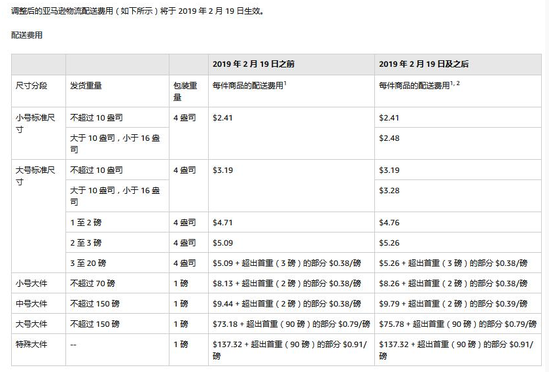549x372 pixels.
Task: Select the $75.78 fee cell for 大号大件
Action: tap(458, 324)
